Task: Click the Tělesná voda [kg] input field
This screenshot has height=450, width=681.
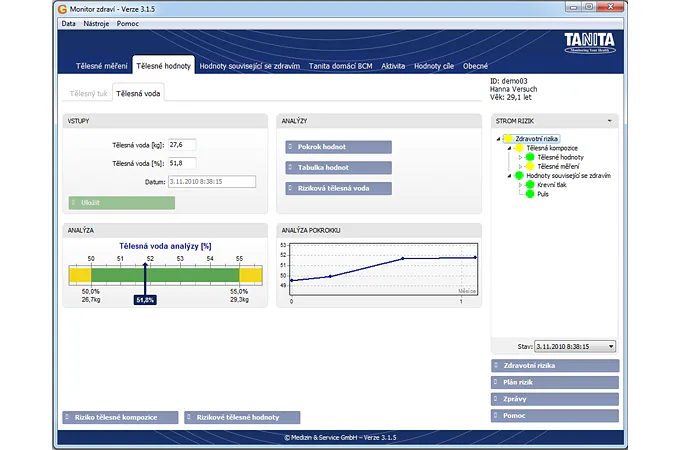Action: coord(182,145)
